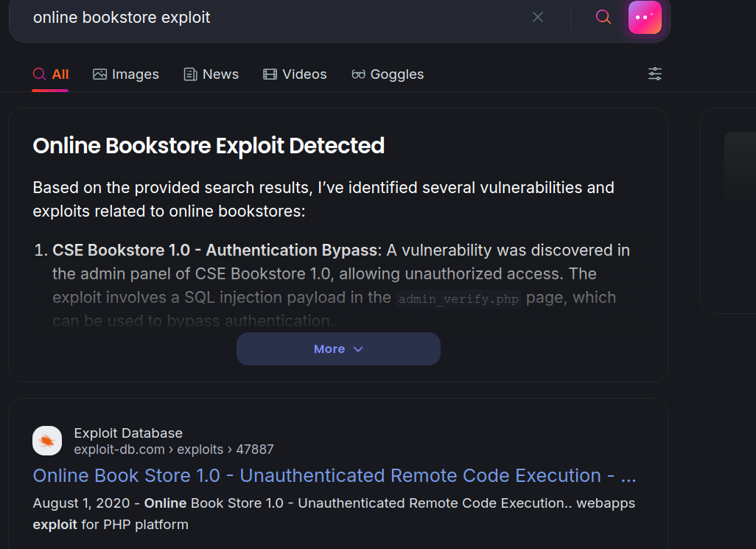The width and height of the screenshot is (756, 549).
Task: Open the Videos results tab
Action: pos(295,74)
